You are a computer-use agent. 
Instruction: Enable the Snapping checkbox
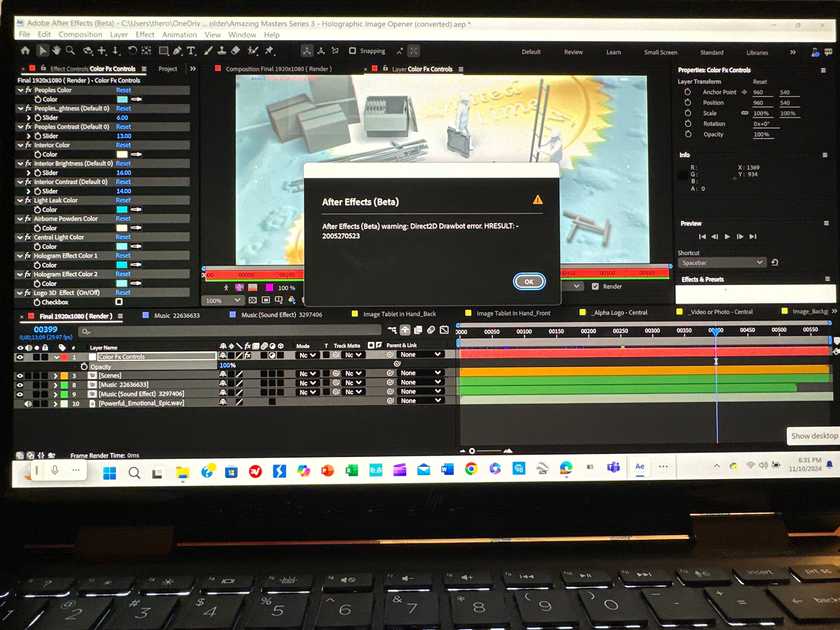(352, 51)
